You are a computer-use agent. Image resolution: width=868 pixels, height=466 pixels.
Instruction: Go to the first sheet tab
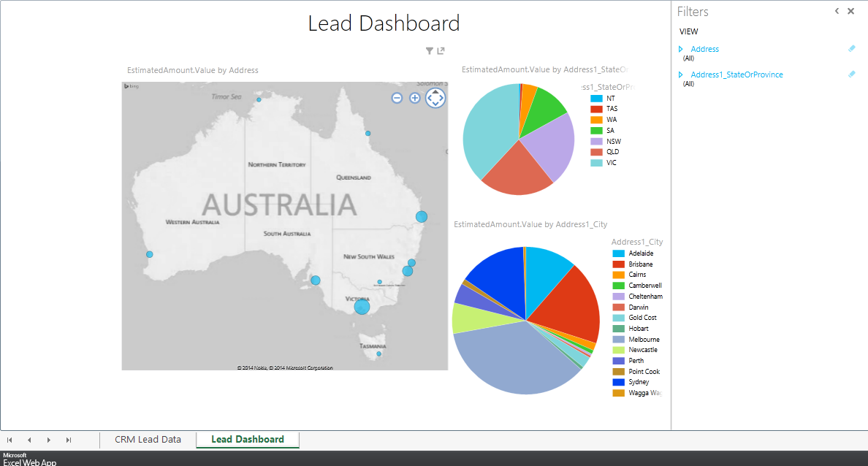(x=10, y=440)
